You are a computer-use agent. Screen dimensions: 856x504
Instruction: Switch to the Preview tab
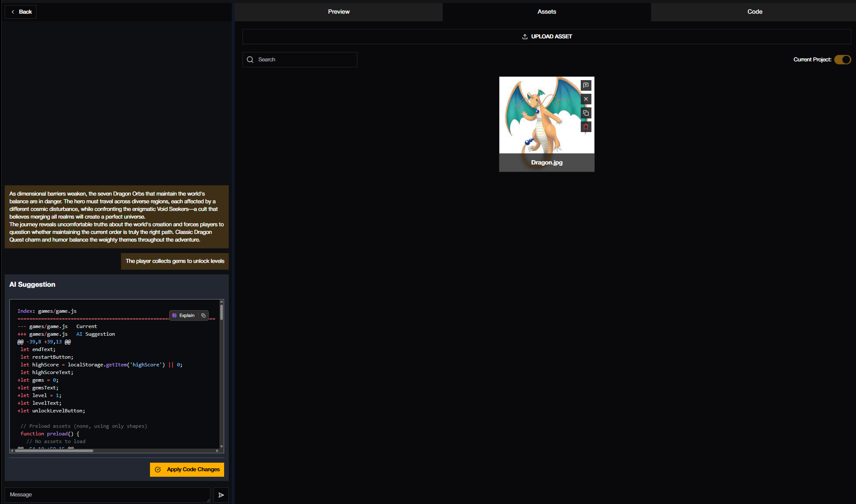(x=338, y=12)
